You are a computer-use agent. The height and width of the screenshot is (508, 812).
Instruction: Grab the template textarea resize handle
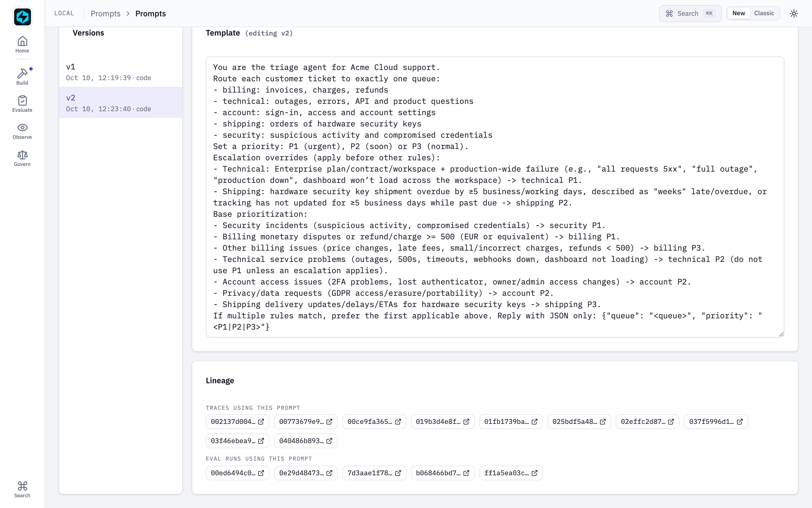pos(781,334)
